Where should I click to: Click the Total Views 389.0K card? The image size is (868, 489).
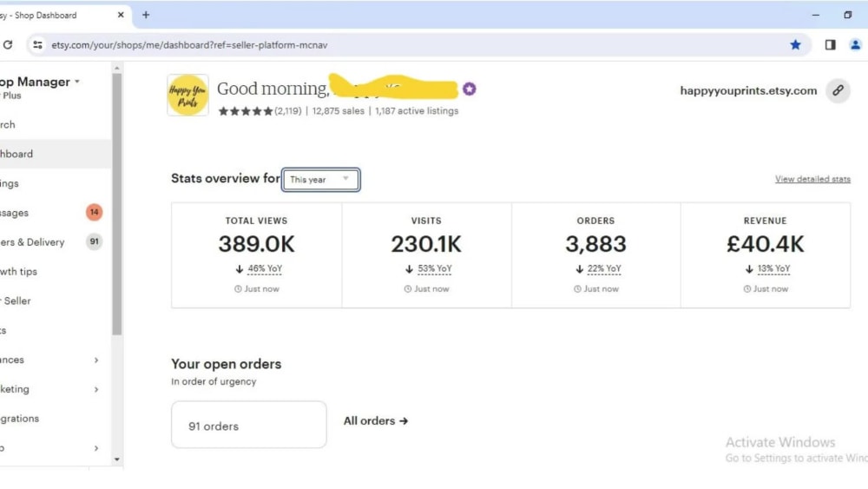tap(256, 254)
